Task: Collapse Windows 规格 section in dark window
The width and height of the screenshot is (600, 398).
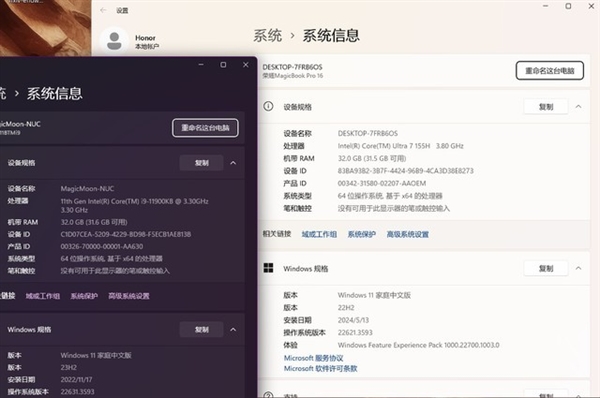Action: [233, 329]
